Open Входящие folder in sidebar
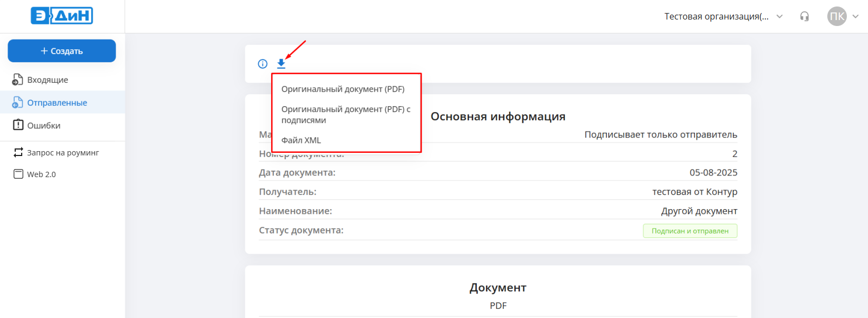 click(48, 80)
